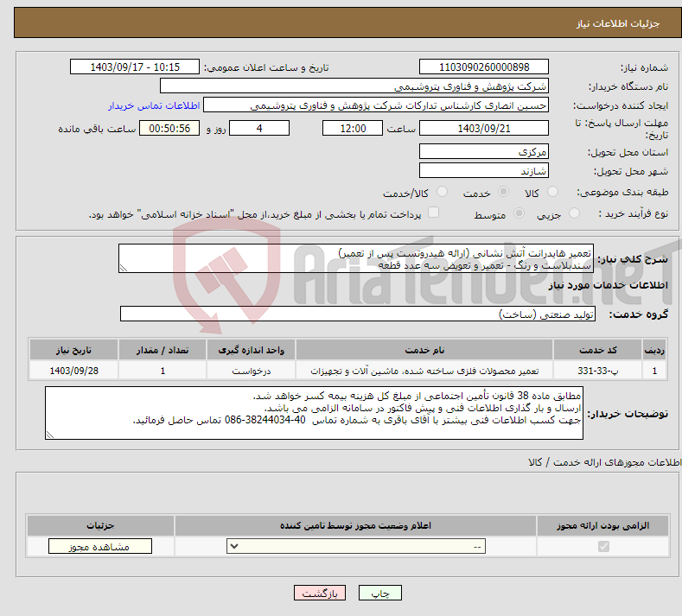This screenshot has height=616, width=682.
Task: Click the اطلاعات خدمات مورد نیاز heading
Action: 608,285
